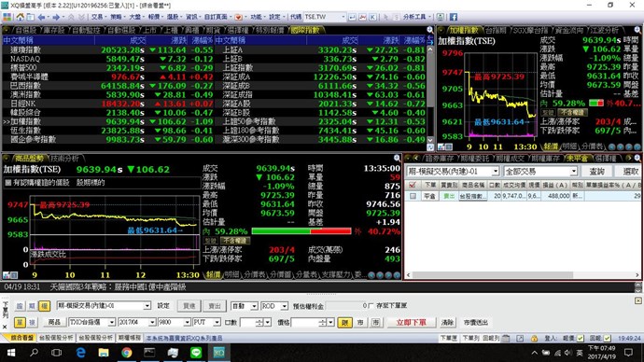The height and width of the screenshot is (362, 644).
Task: Click the blue forward arrow in the toolbar
Action: point(56,17)
